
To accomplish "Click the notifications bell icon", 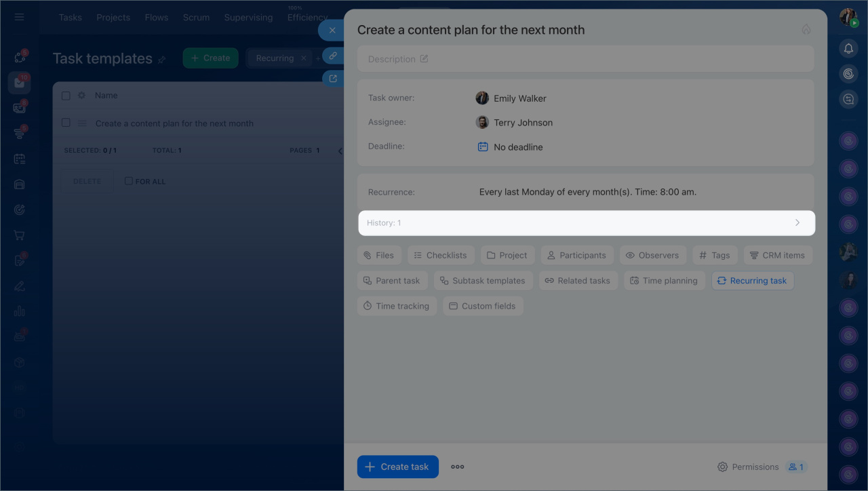I will (x=848, y=48).
